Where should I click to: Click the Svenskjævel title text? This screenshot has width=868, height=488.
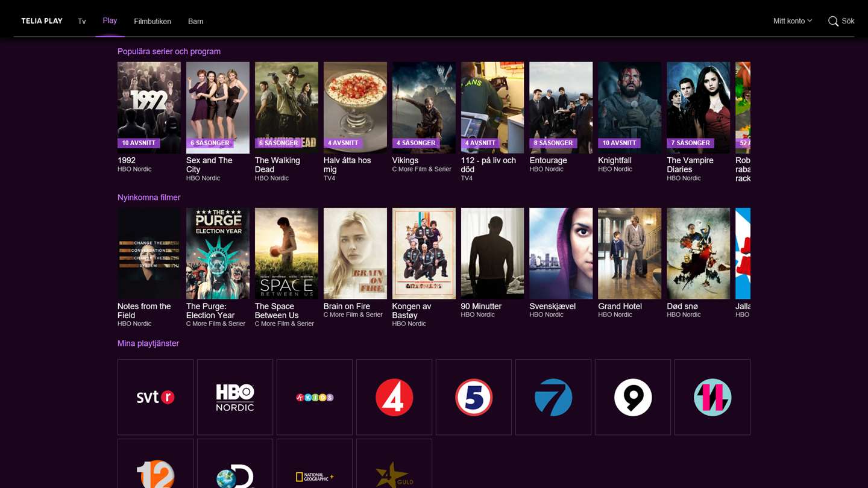tap(553, 306)
